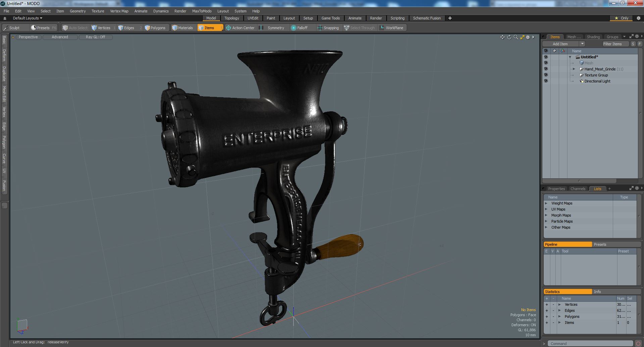Toggle Symmetry on
The height and width of the screenshot is (347, 644).
click(272, 28)
